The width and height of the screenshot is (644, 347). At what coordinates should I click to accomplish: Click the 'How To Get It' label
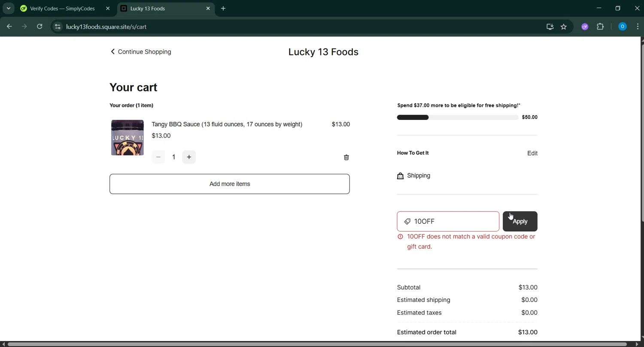413,153
